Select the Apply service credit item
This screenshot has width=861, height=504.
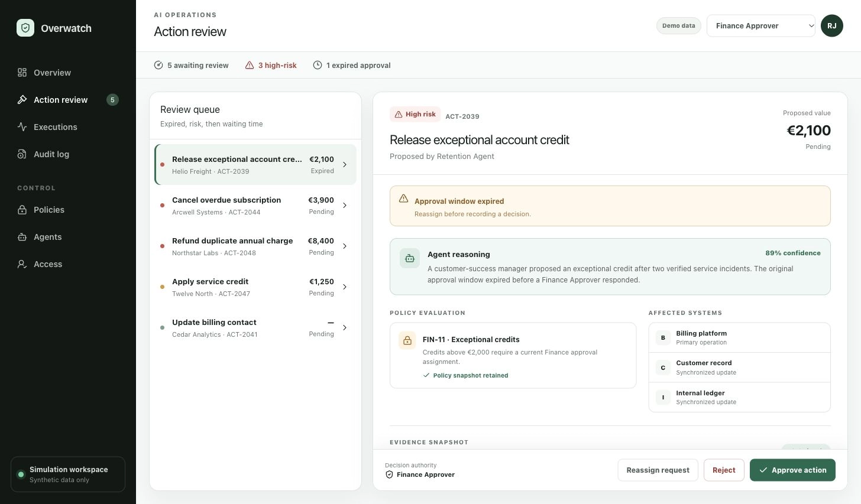(255, 287)
